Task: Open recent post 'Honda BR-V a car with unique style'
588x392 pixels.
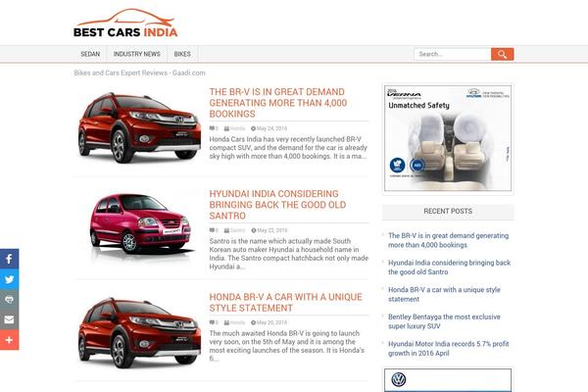Action: 444,294
